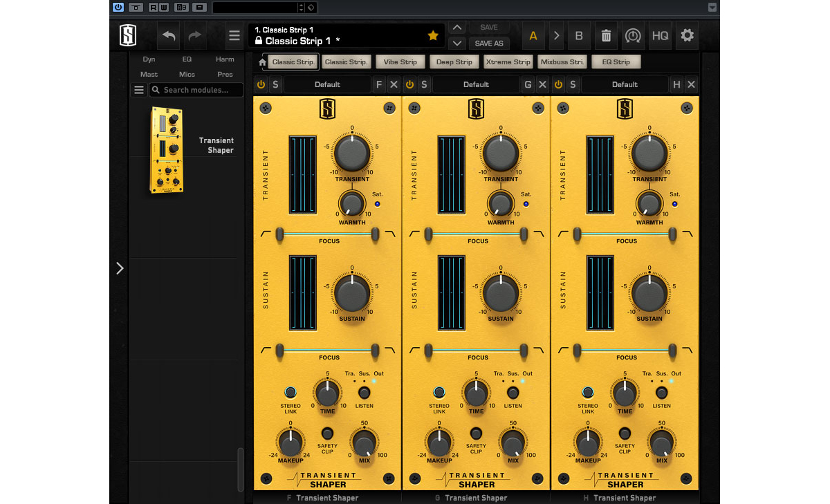This screenshot has width=830, height=504.
Task: Filter modules by EQ category
Action: pyautogui.click(x=187, y=59)
